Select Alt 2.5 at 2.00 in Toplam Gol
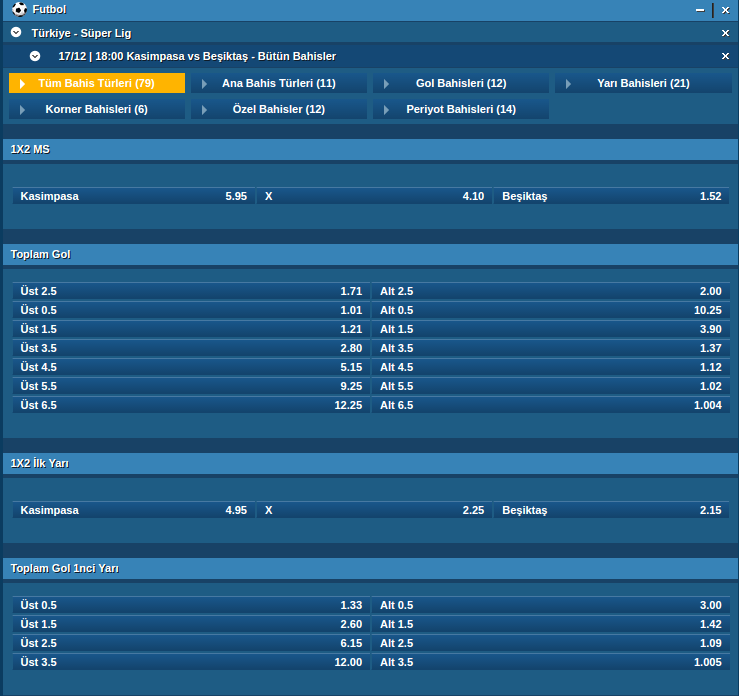Image resolution: width=739 pixels, height=696 pixels. point(550,291)
